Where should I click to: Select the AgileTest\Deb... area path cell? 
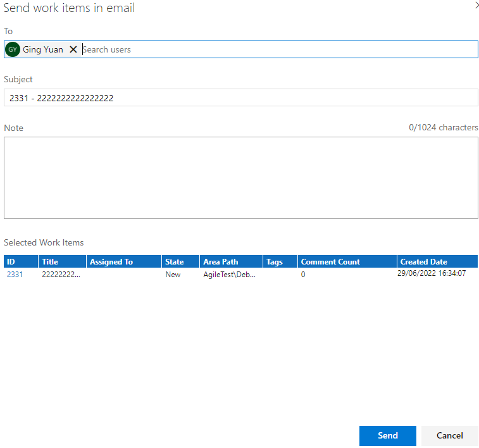click(230, 275)
